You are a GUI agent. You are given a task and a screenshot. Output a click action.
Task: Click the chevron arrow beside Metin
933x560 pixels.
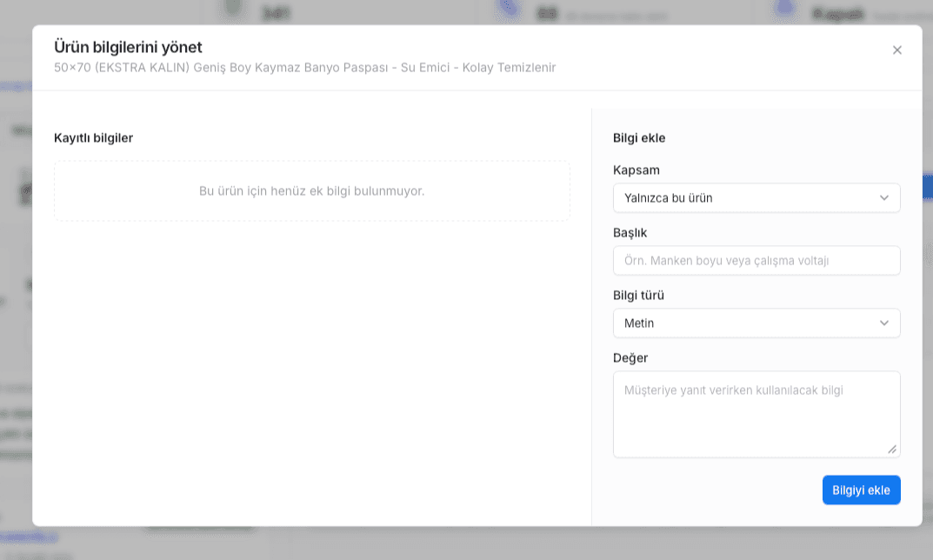tap(883, 323)
